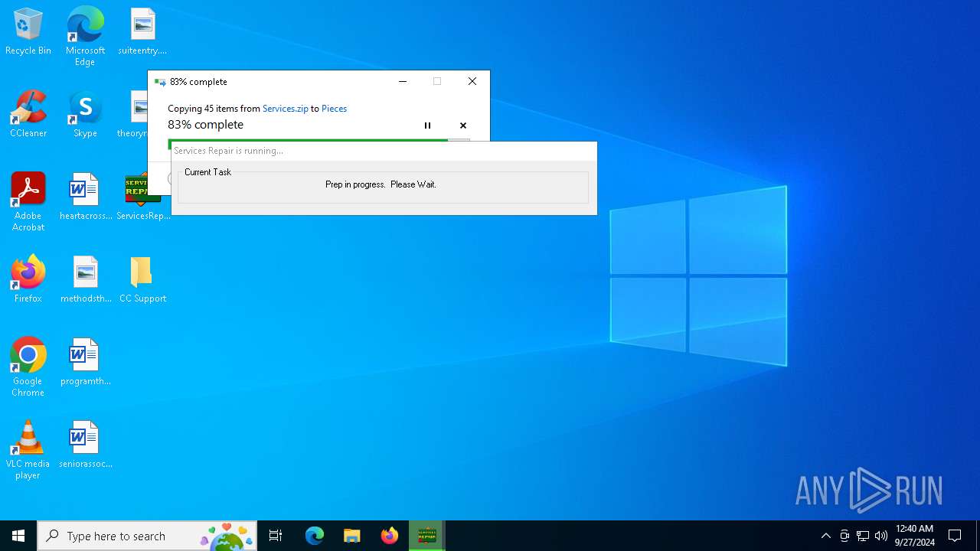Open the volume control tray icon
This screenshot has height=551, width=980.
click(x=881, y=536)
